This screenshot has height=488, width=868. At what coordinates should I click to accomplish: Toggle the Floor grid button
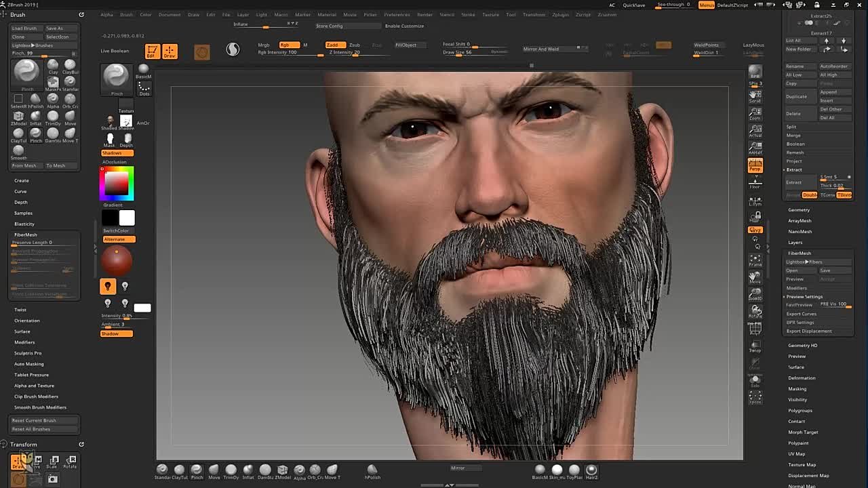[755, 183]
